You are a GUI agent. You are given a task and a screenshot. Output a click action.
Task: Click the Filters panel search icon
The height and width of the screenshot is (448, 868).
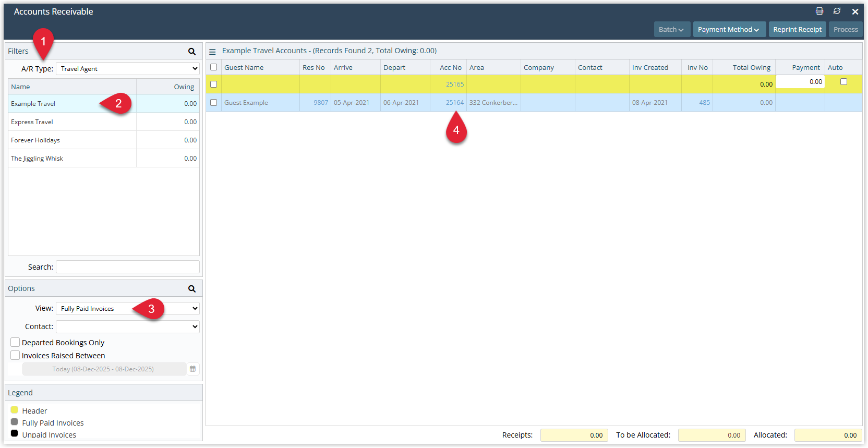[x=192, y=51]
